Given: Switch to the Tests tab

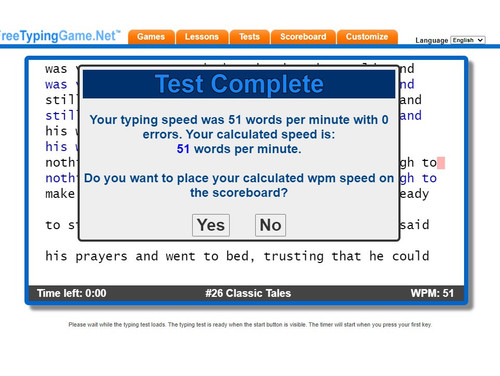Looking at the screenshot, I should (249, 37).
